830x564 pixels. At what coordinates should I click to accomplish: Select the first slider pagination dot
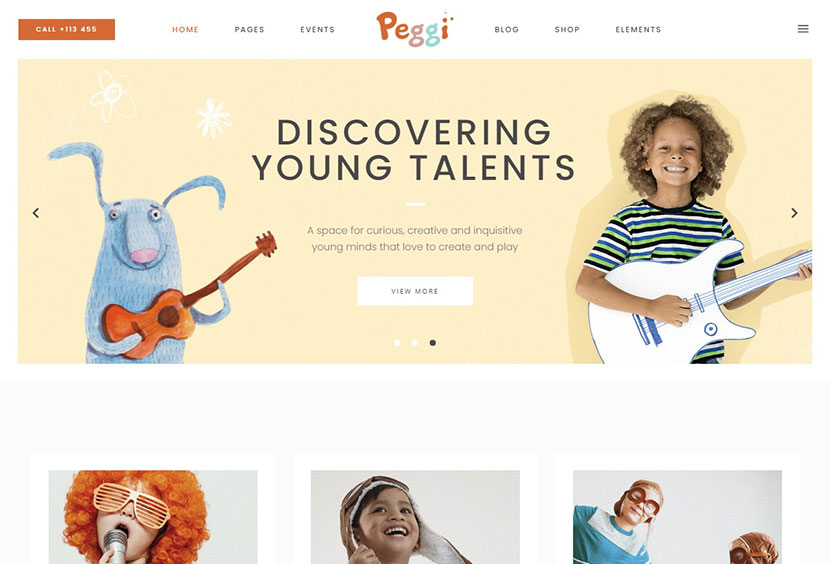pos(397,343)
